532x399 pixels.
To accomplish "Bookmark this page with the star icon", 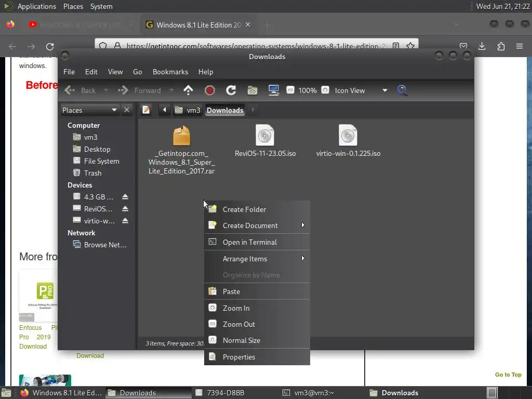I will [x=410, y=46].
